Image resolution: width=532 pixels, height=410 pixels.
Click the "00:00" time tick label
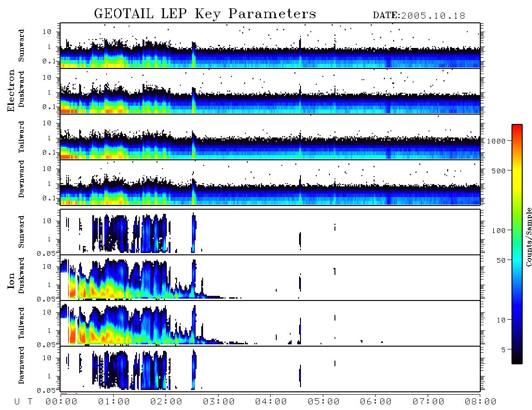tap(61, 402)
